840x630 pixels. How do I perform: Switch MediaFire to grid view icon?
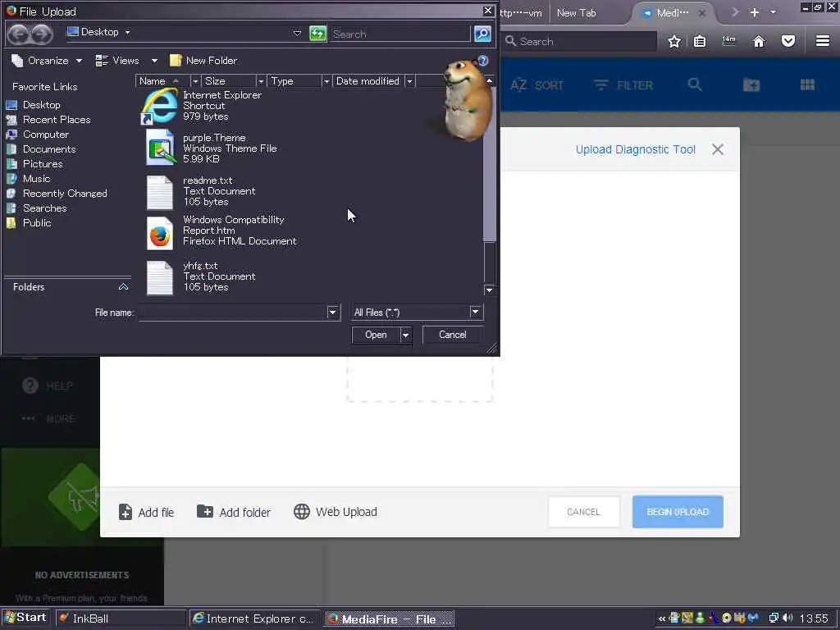coord(807,84)
